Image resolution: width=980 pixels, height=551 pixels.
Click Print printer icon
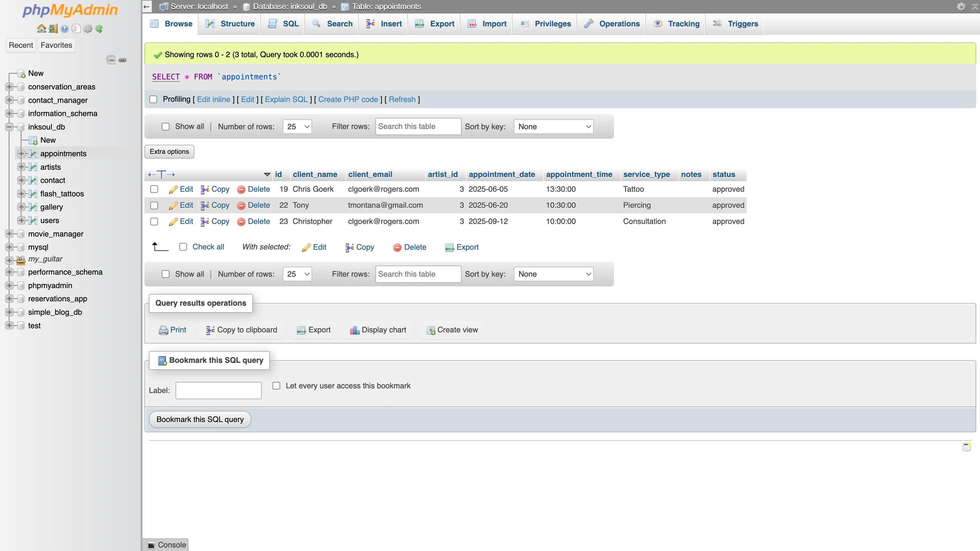tap(163, 330)
